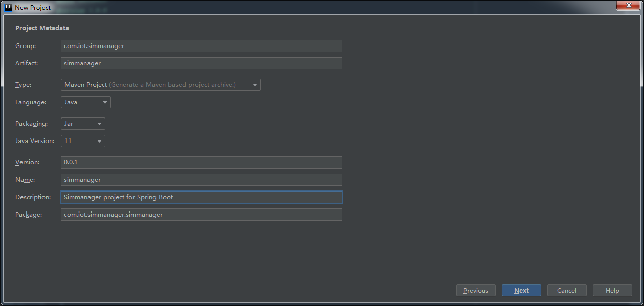Click the New Project window title text
This screenshot has width=644, height=306.
point(33,8)
